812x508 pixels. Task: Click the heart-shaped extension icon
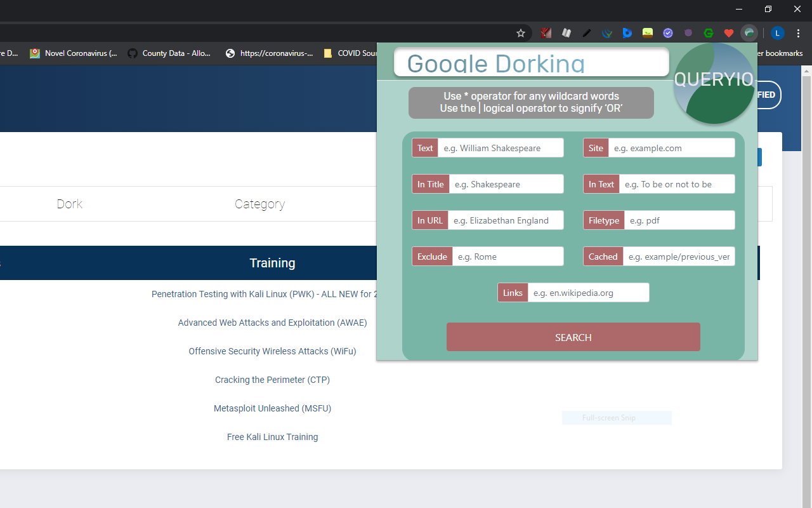click(728, 32)
